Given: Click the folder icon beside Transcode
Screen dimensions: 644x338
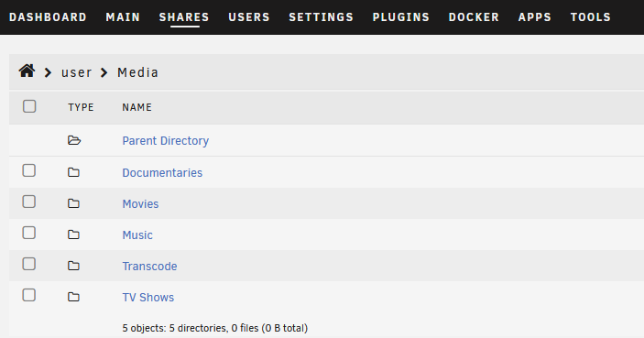Looking at the screenshot, I should pyautogui.click(x=73, y=266).
